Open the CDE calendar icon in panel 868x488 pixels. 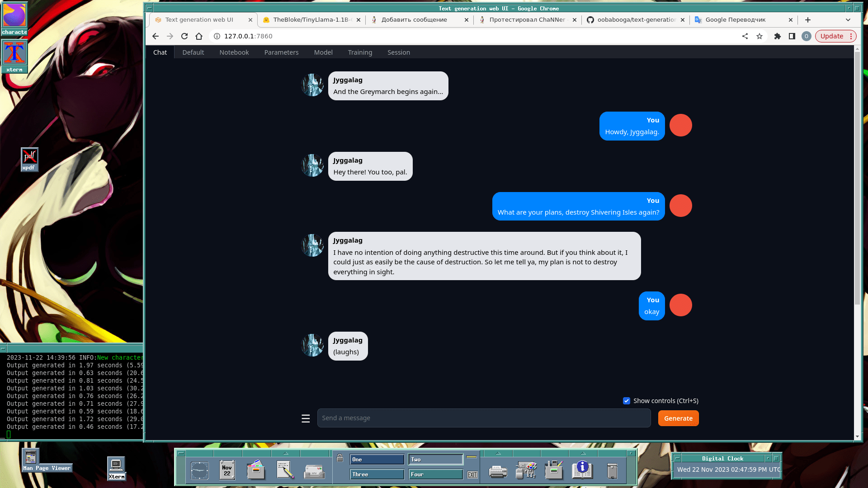pos(227,470)
